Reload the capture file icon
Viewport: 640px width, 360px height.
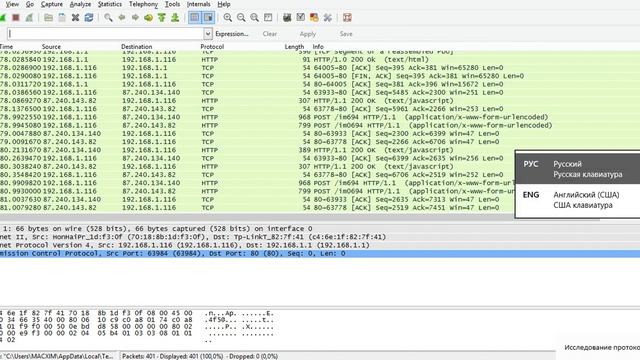89,18
